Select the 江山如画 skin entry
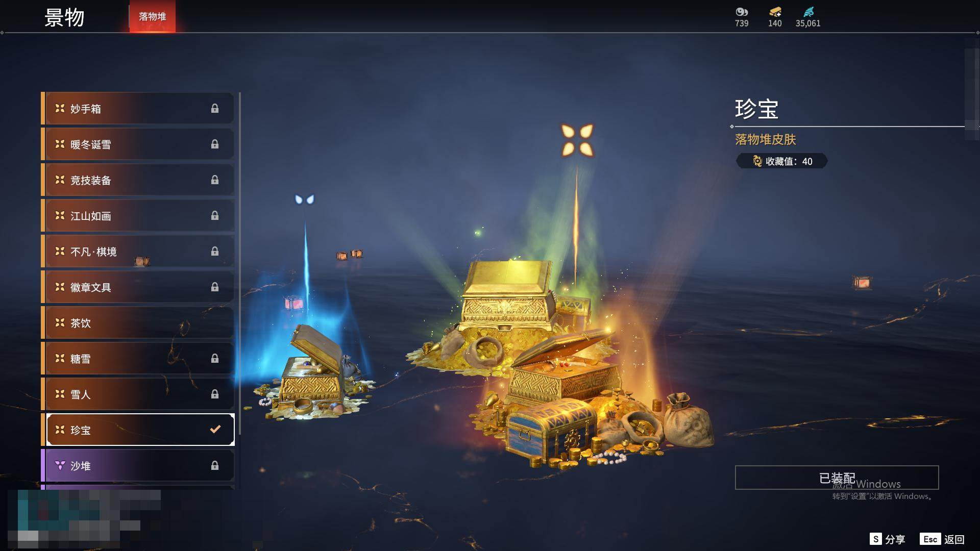Screen dimensions: 980x551 pyautogui.click(x=138, y=215)
